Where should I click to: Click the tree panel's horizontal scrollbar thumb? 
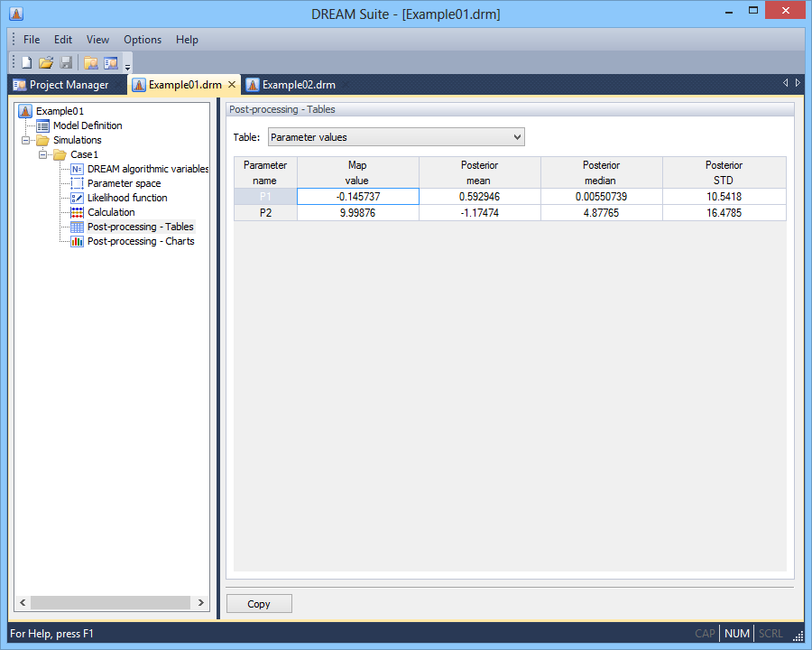click(x=110, y=602)
